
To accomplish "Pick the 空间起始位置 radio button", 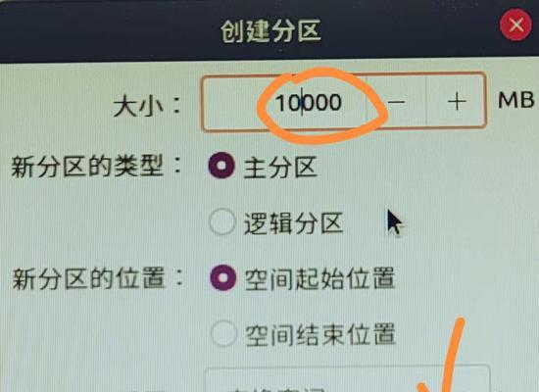I will coord(223,277).
